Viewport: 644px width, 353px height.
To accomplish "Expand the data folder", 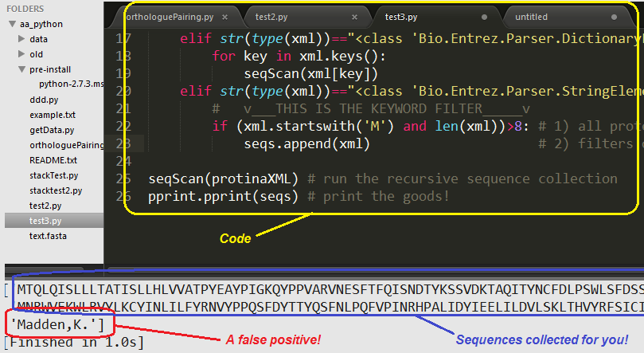I will 21,39.
